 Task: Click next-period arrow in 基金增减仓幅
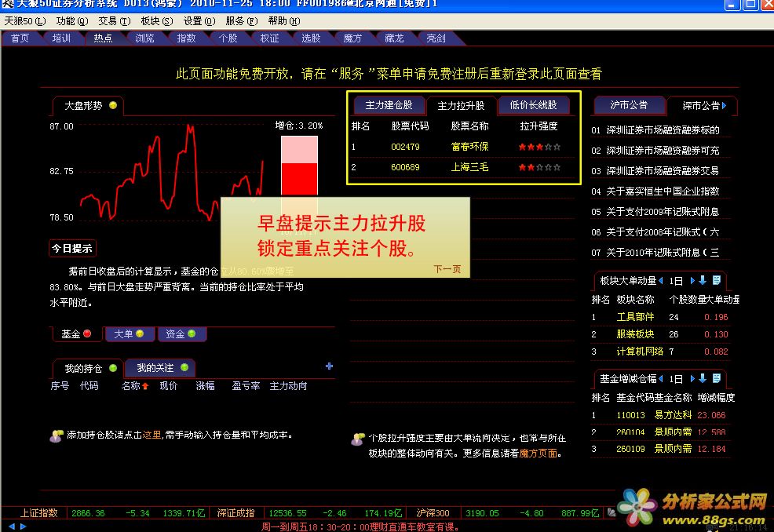coord(692,378)
